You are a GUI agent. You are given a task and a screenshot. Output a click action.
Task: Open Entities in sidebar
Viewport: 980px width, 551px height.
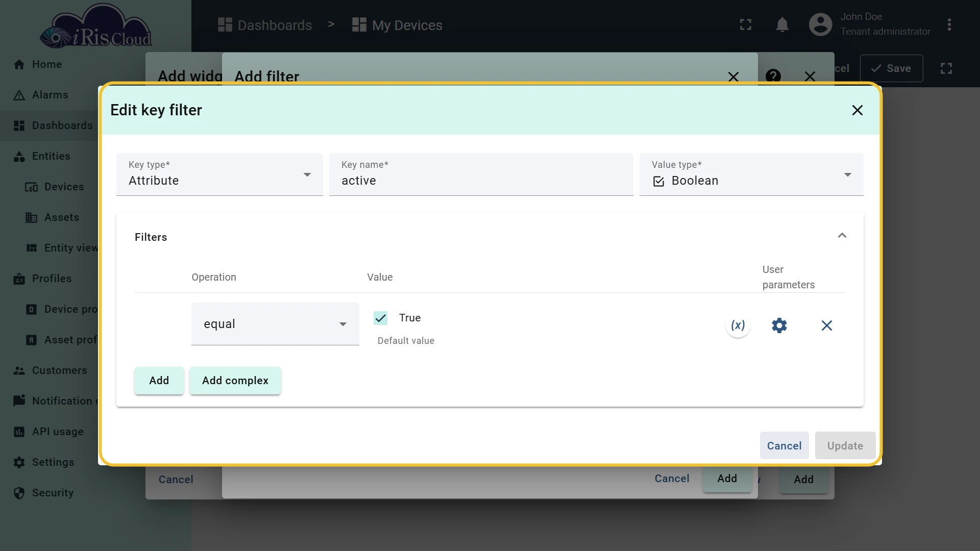coord(51,156)
